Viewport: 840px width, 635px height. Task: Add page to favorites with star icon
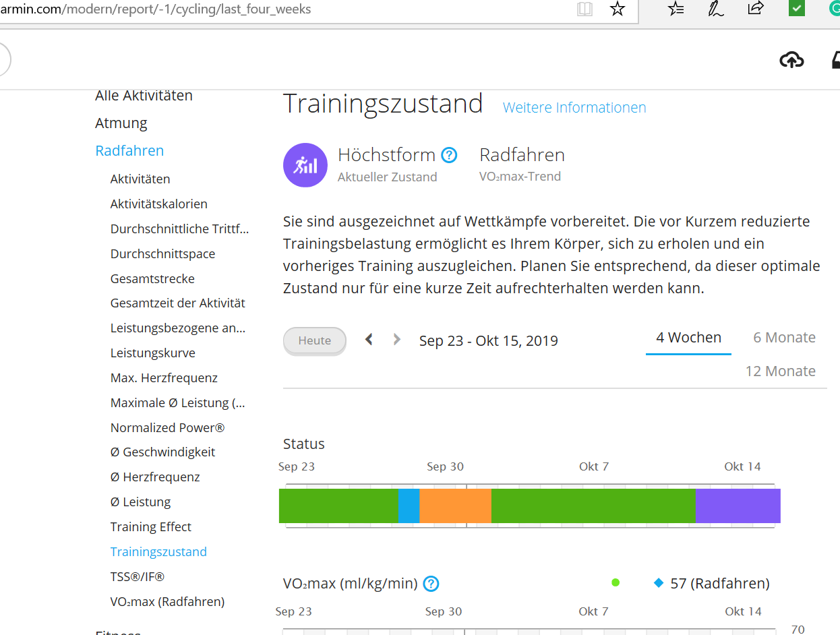click(617, 9)
